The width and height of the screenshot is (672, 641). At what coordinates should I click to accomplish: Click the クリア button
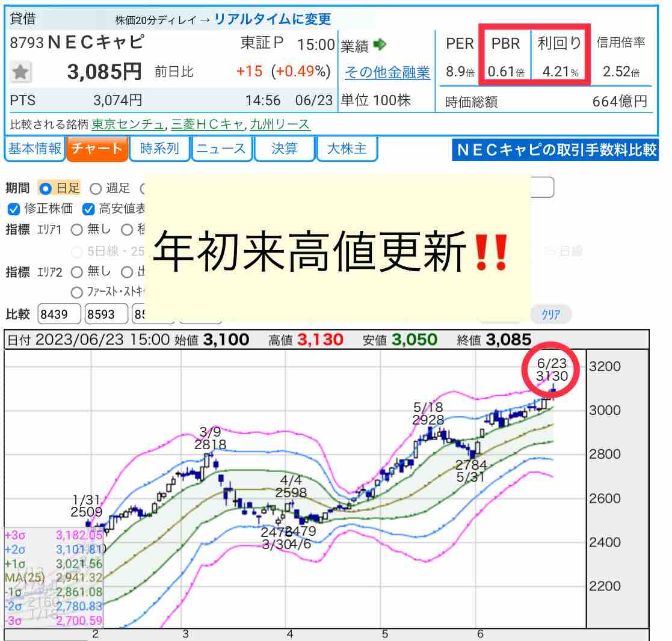[550, 314]
